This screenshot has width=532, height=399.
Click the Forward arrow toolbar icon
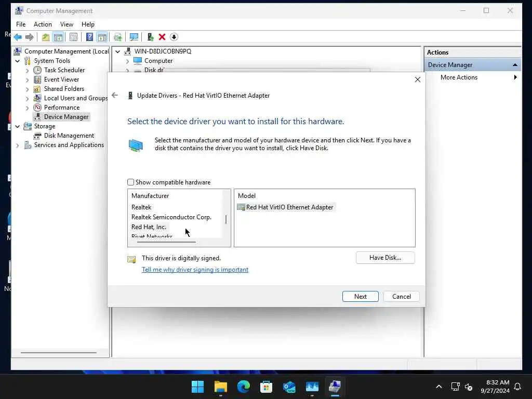[x=30, y=37]
